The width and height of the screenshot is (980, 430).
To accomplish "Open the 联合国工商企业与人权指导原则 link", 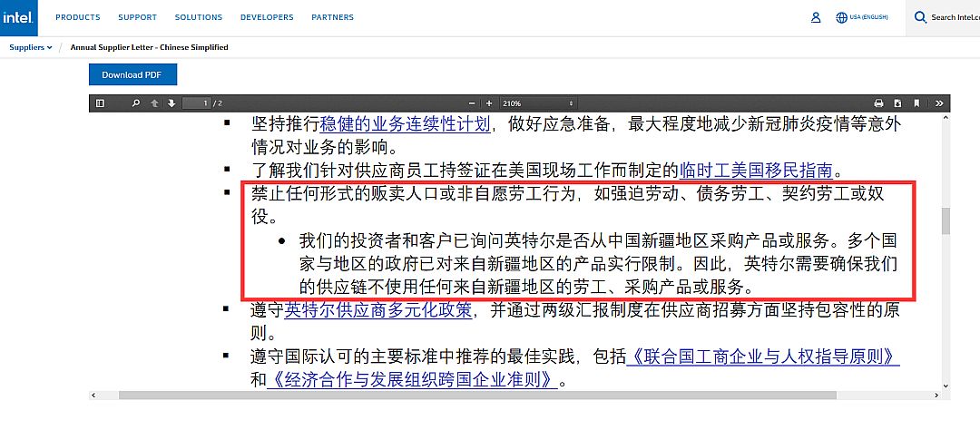I will pyautogui.click(x=763, y=357).
